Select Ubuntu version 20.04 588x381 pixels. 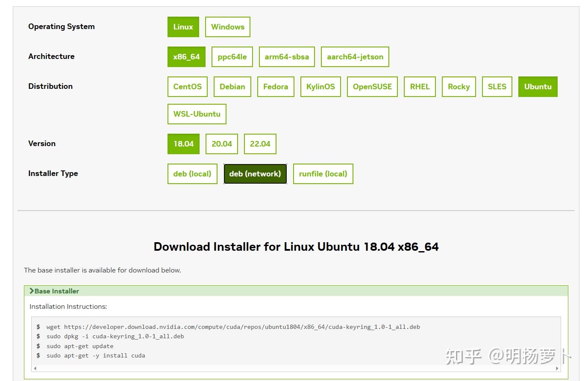click(221, 144)
